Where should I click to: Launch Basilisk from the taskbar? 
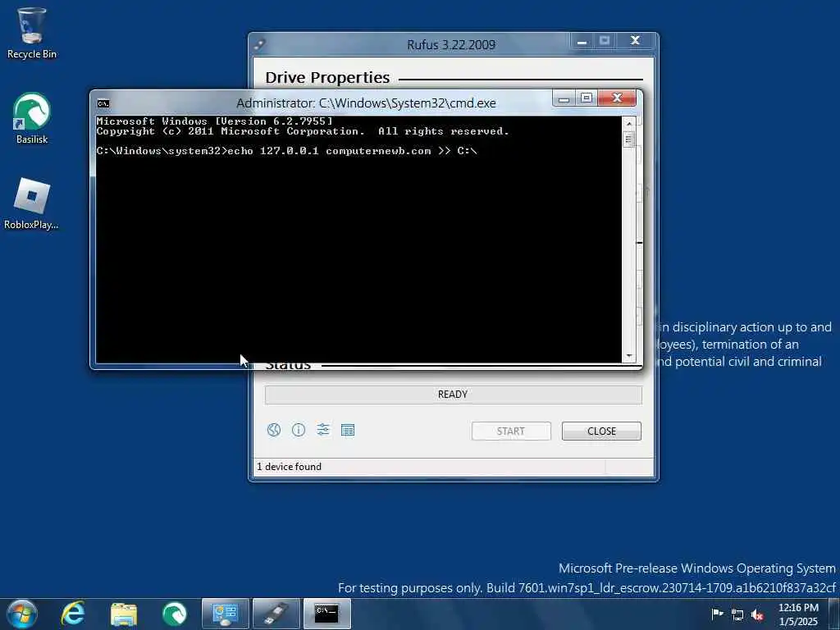175,614
